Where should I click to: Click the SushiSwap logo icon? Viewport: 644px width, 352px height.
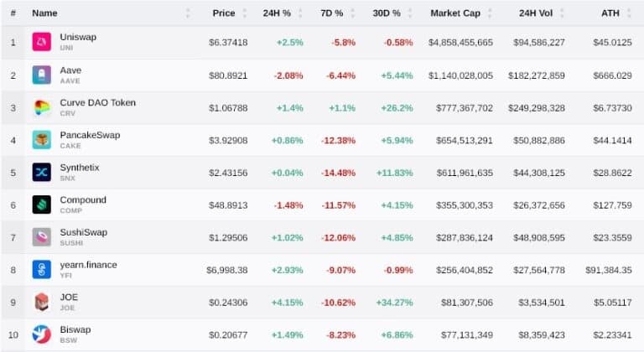click(x=41, y=237)
